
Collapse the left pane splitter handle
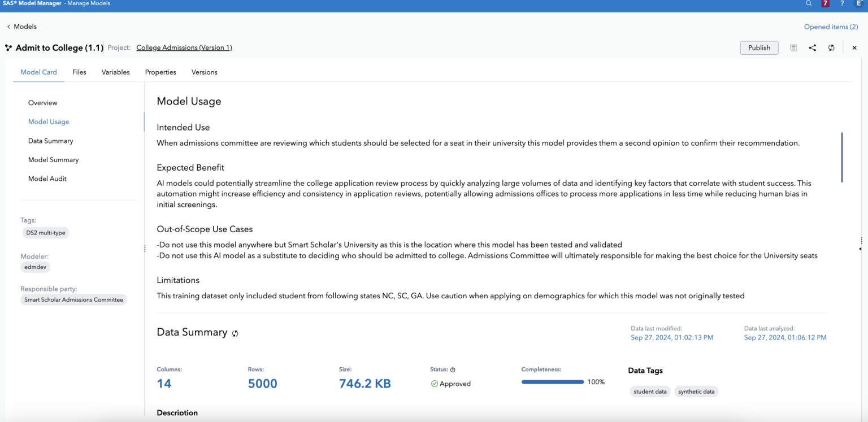click(145, 249)
